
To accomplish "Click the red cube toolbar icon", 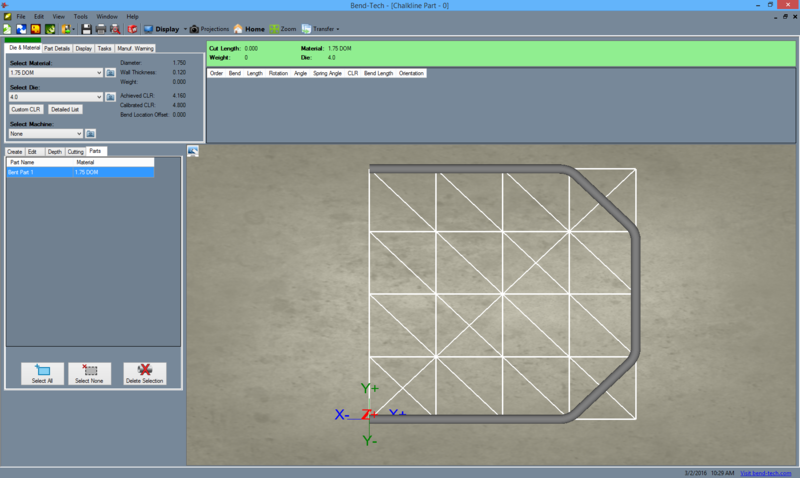I will 132,29.
